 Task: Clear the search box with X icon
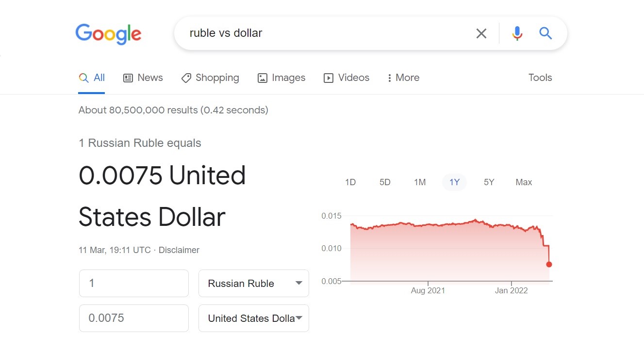tap(481, 33)
